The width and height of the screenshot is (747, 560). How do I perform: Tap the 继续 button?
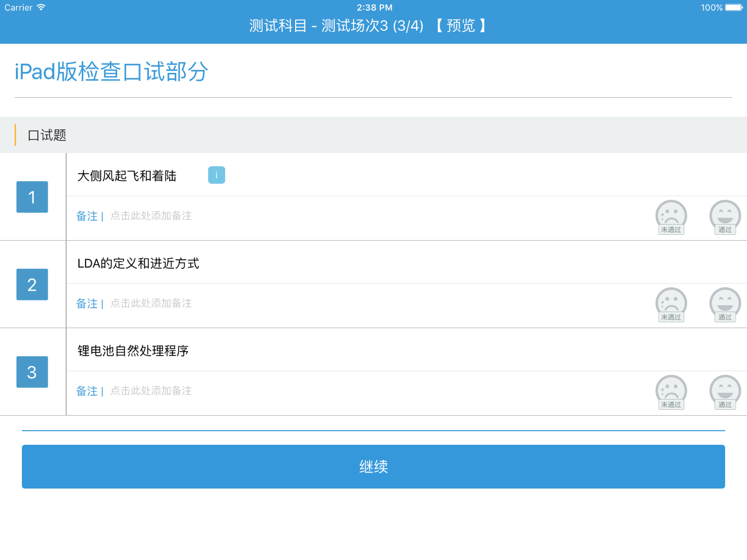[373, 467]
